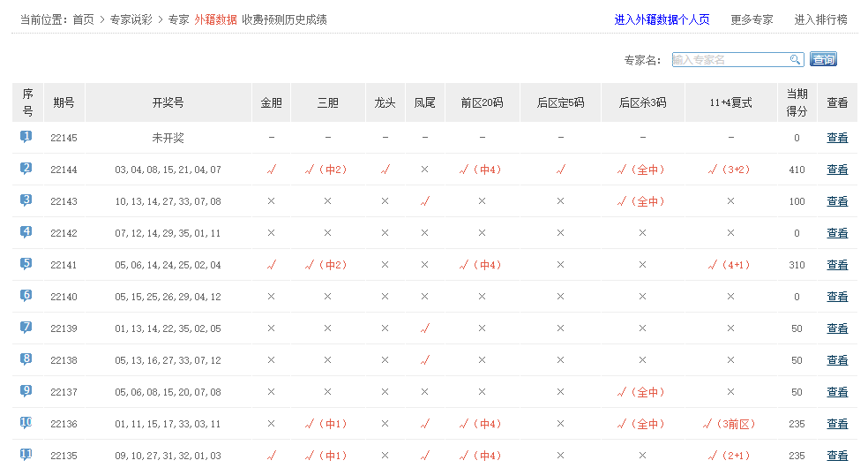The height and width of the screenshot is (468, 868).
Task: Click the number 9 row badge icon
Action: tap(26, 391)
